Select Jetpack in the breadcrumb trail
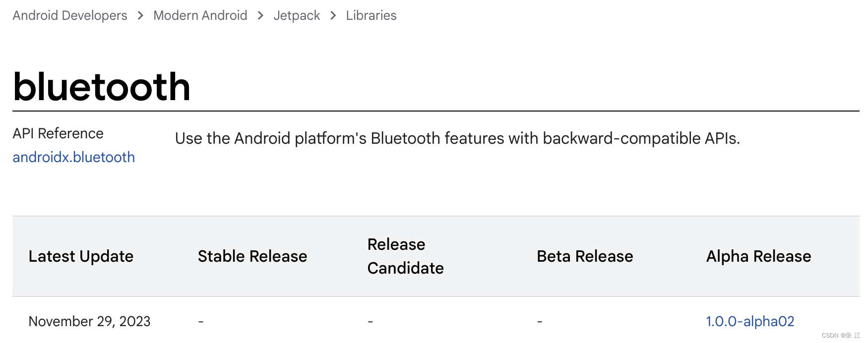The image size is (868, 343). tap(296, 15)
